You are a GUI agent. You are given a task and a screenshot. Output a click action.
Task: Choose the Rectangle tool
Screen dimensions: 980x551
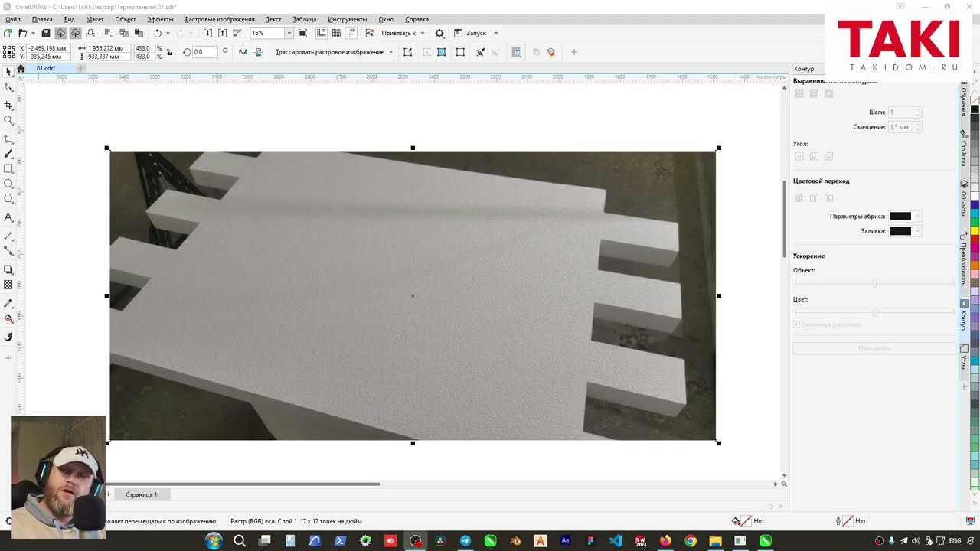pos(8,169)
